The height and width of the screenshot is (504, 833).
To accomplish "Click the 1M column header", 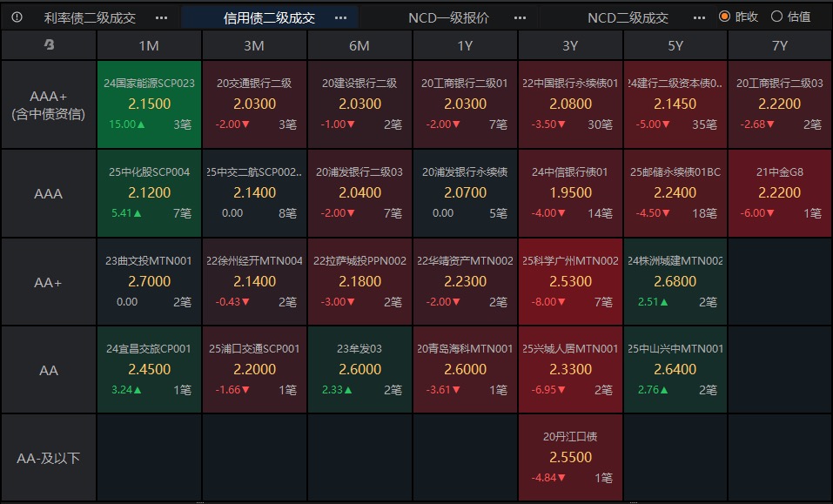I will click(x=149, y=45).
